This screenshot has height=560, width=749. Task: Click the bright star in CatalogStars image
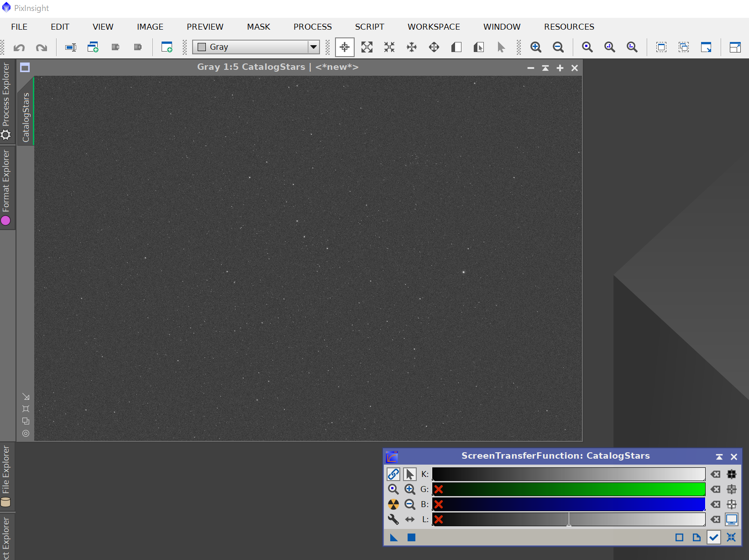464,272
